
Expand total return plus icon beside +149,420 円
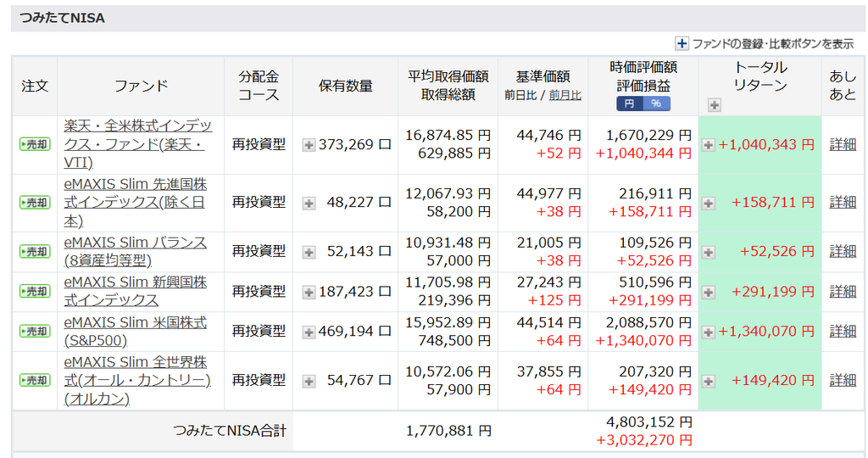click(708, 381)
